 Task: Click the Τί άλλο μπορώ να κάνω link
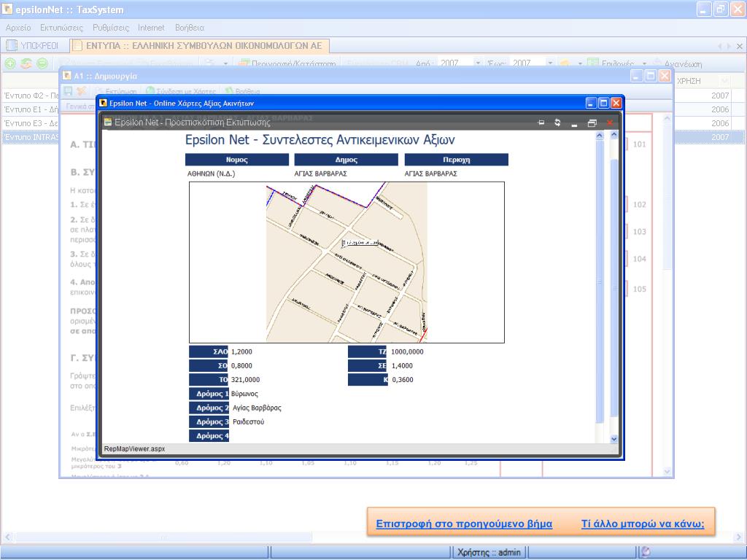tap(643, 524)
